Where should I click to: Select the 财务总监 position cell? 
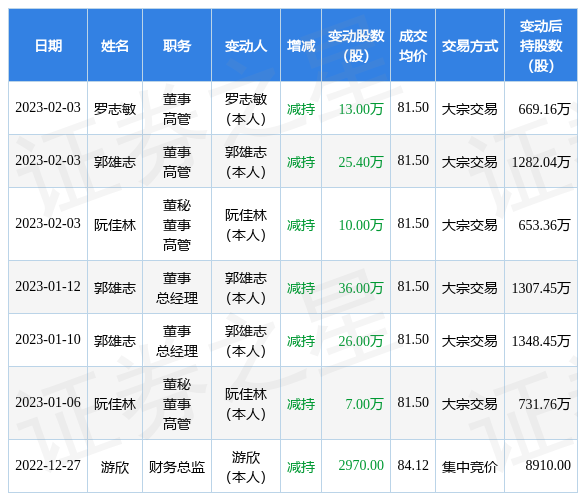(177, 467)
